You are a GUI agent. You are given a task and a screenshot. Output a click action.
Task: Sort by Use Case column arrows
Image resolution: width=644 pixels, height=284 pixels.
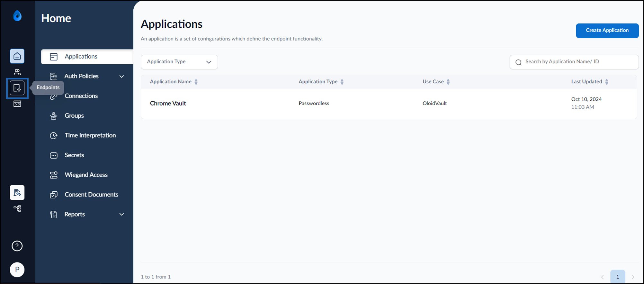448,82
